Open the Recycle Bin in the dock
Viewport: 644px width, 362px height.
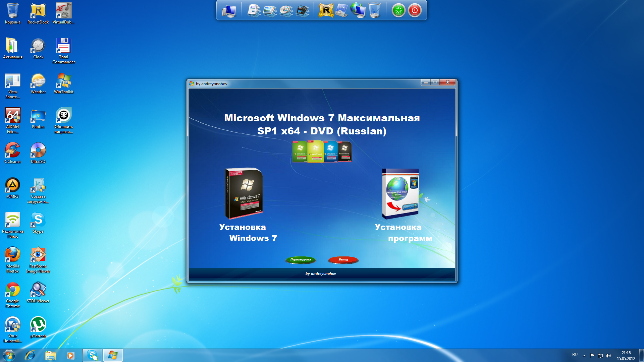click(x=374, y=10)
